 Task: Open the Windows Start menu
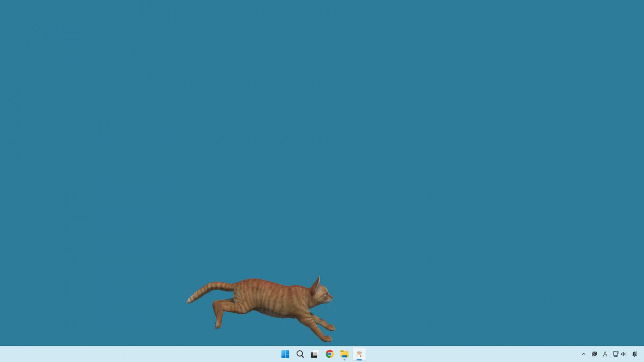[x=285, y=354]
